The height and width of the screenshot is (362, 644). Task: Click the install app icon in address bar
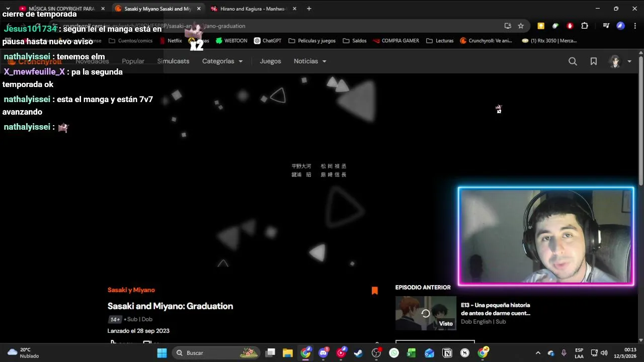[508, 26]
